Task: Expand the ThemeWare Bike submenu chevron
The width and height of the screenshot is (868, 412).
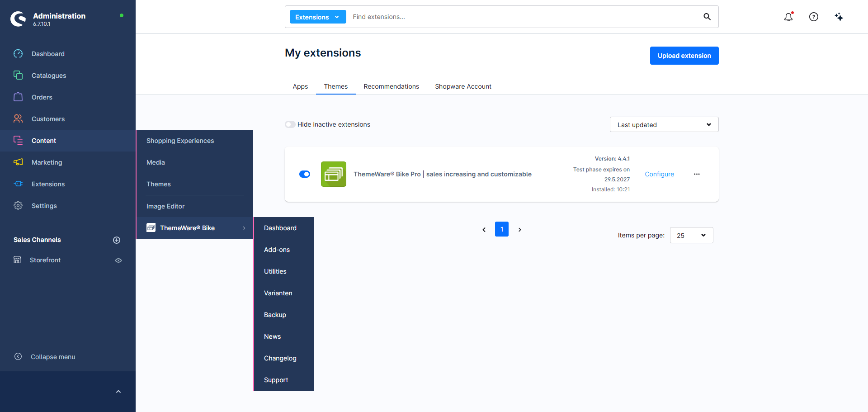Action: point(244,228)
